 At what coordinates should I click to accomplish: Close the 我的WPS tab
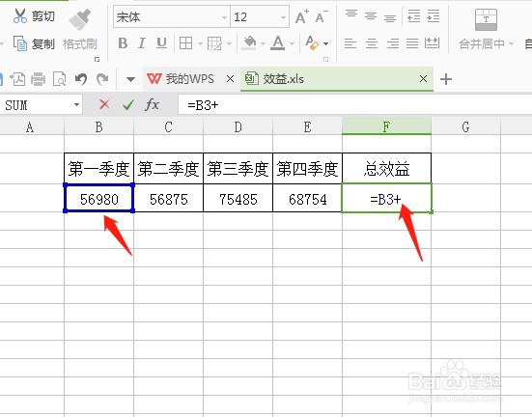click(x=230, y=79)
